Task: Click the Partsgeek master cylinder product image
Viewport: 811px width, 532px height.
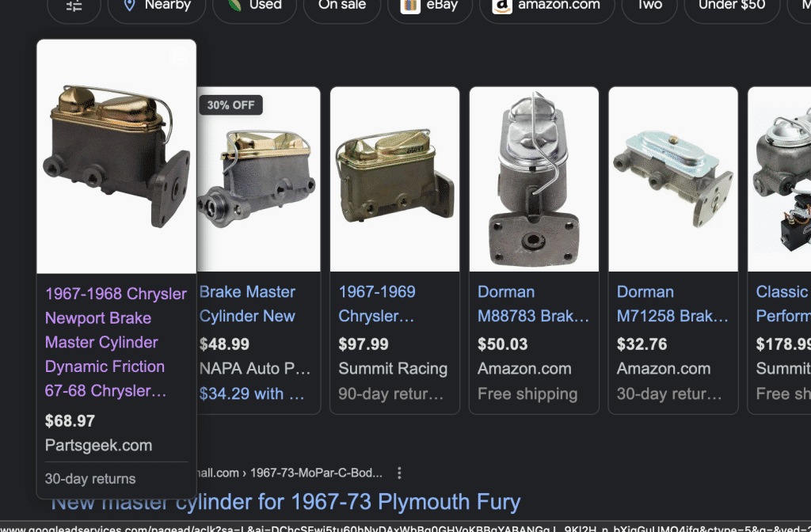Action: click(x=116, y=157)
